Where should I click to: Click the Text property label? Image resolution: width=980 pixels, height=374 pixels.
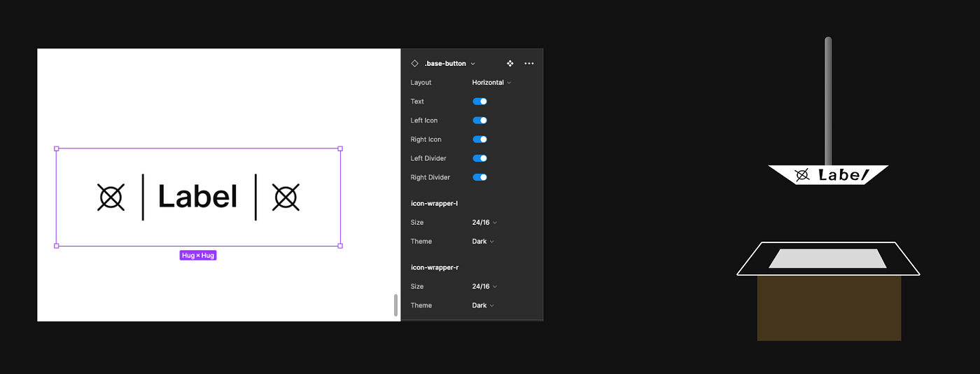point(417,102)
